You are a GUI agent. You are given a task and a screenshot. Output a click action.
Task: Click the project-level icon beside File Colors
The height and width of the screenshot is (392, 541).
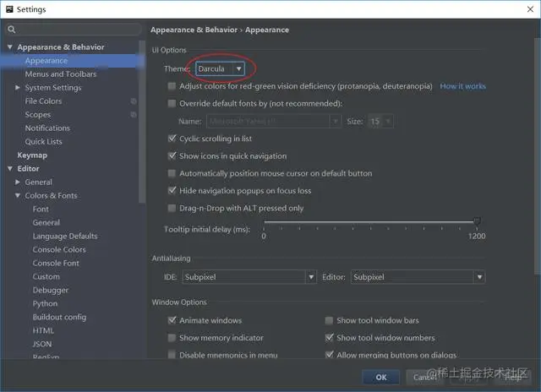pos(134,101)
